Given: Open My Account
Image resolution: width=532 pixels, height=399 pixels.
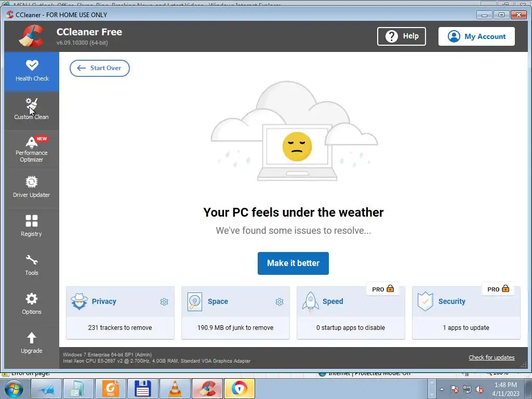Looking at the screenshot, I should 476,36.
